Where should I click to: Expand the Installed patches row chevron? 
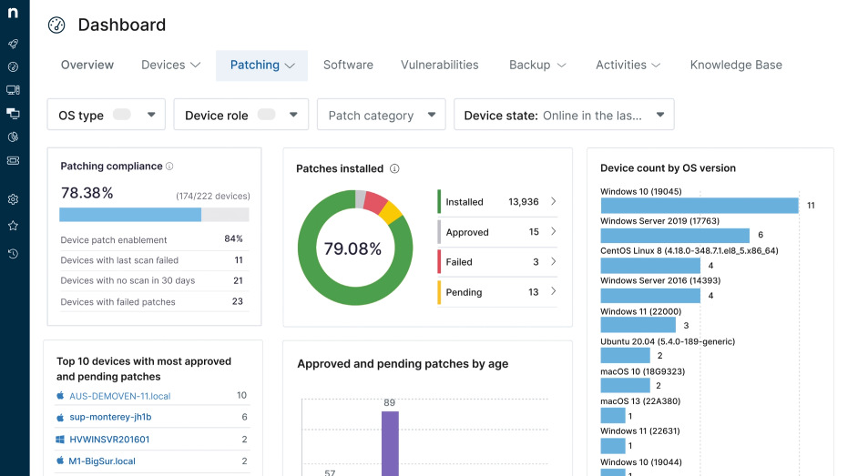tap(553, 201)
